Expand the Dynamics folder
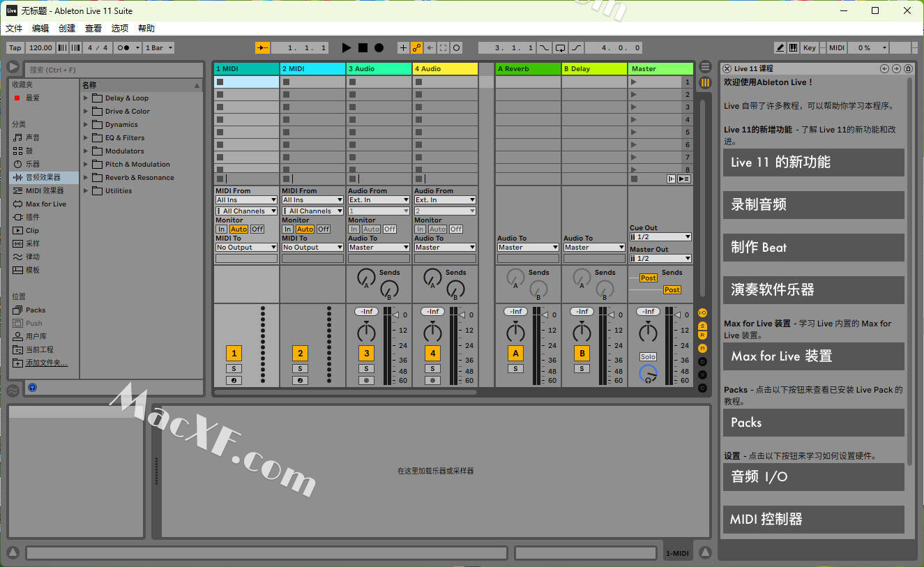Screen dimensions: 924x567 pos(86,125)
